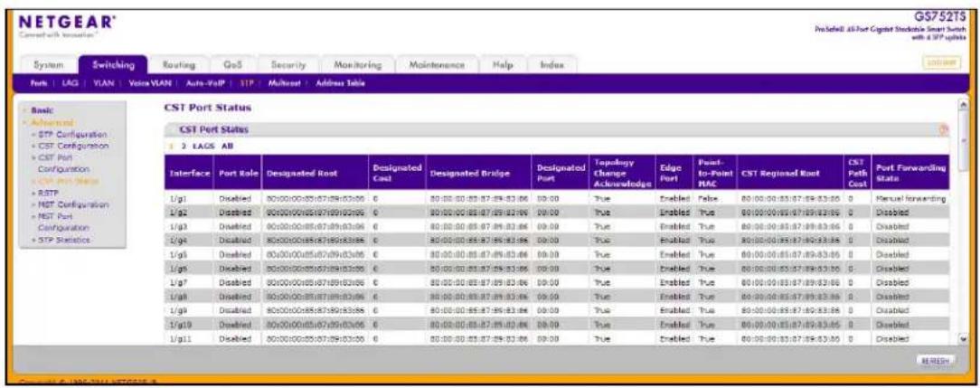Select CST Port Status in sidebar
This screenshot has height=388, width=980.
tap(68, 181)
